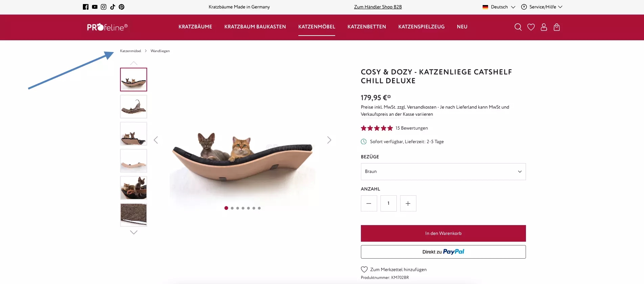Select the third carousel dot indicator
This screenshot has width=644, height=284.
click(x=237, y=208)
